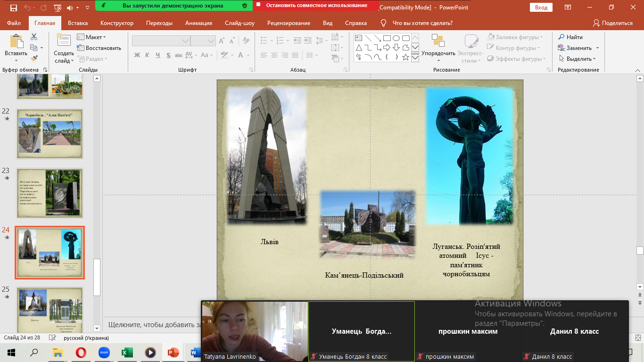This screenshot has height=362, width=644.
Task: Click the Что вы хотите сделать search field
Action: coord(422,23)
